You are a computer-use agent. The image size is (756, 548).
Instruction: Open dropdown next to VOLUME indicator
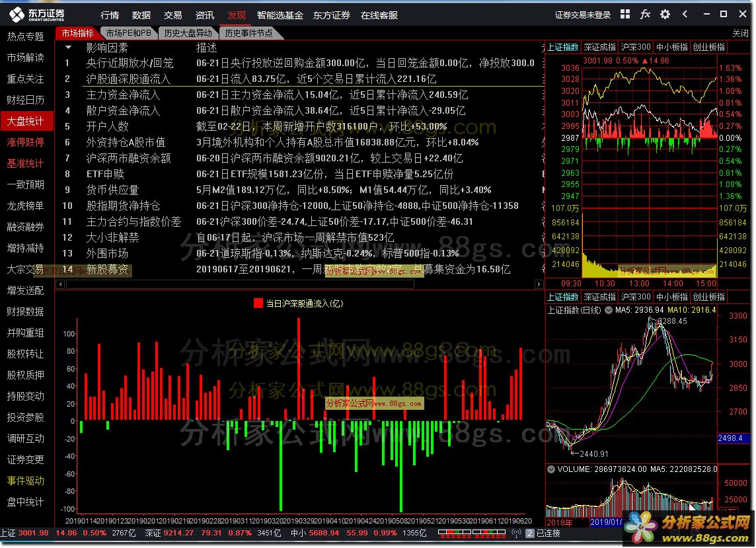coord(550,469)
